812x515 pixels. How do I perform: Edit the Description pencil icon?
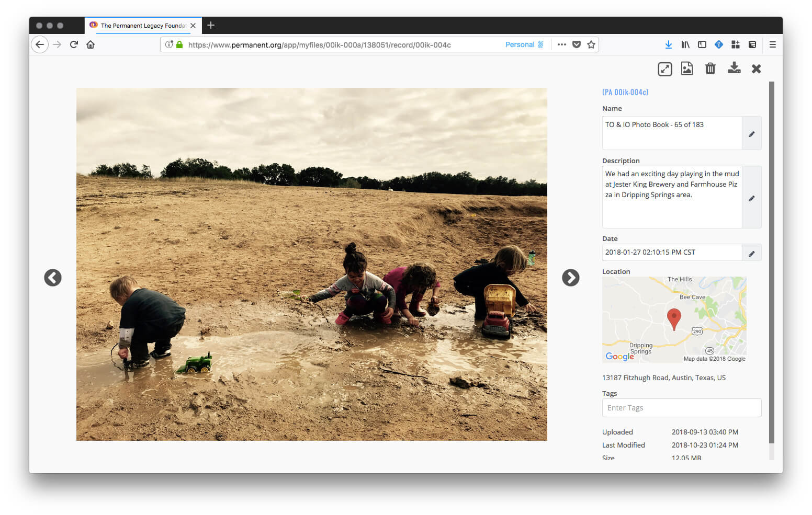point(751,198)
